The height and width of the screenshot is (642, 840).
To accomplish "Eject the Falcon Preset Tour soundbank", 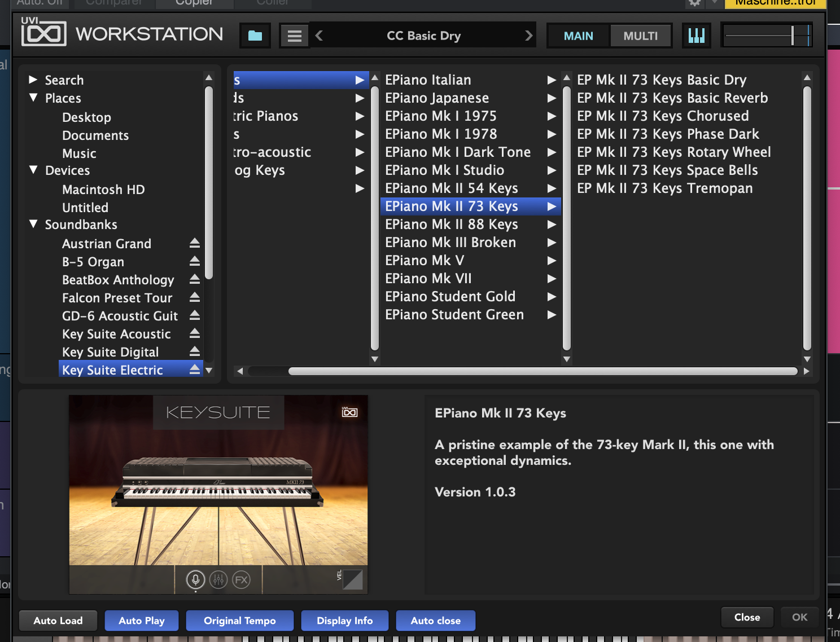I will 195,297.
